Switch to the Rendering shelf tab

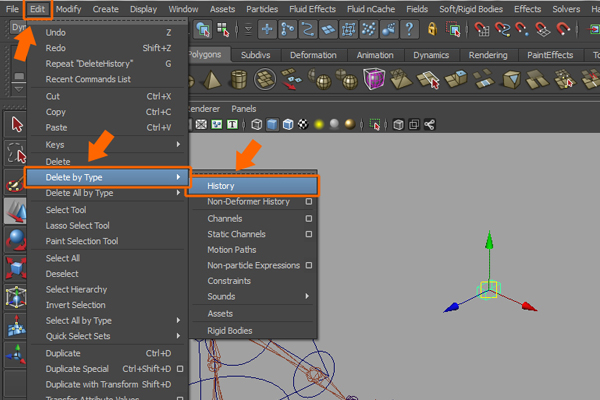488,55
